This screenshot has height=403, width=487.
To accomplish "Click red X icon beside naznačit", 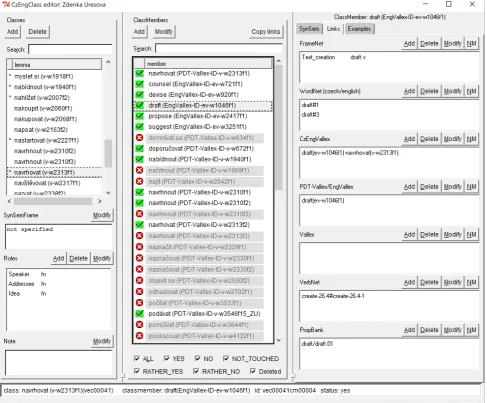I will point(139,247).
